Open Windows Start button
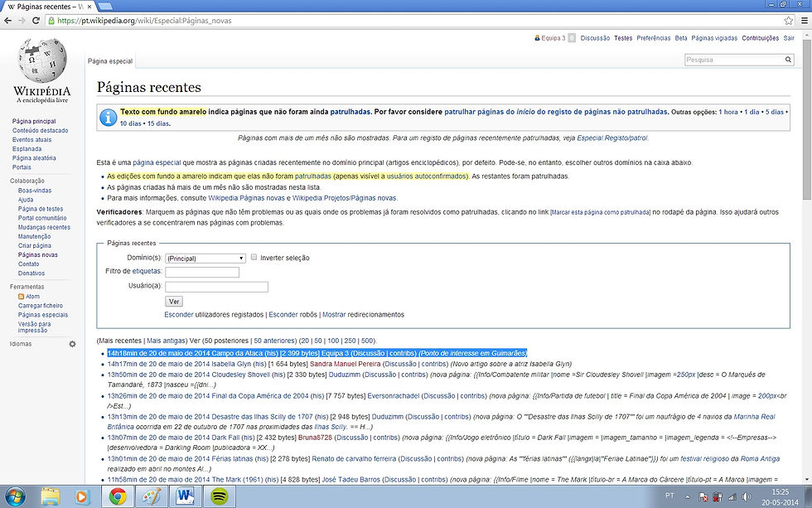The width and height of the screenshot is (812, 508). pyautogui.click(x=14, y=496)
